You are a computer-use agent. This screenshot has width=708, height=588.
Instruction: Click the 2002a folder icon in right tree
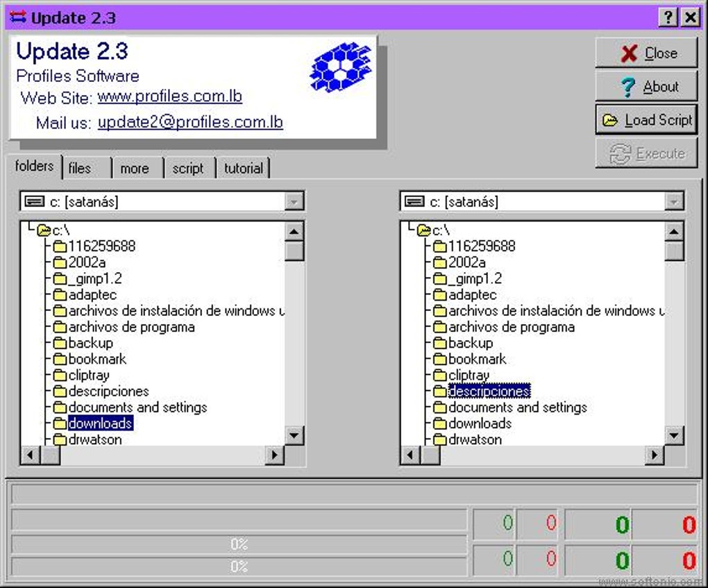pyautogui.click(x=440, y=262)
